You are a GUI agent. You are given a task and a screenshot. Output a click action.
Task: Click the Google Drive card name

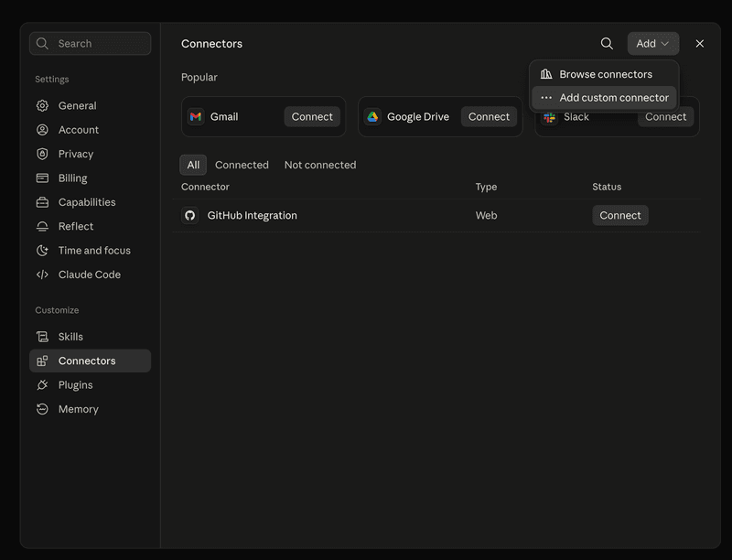[x=418, y=117]
